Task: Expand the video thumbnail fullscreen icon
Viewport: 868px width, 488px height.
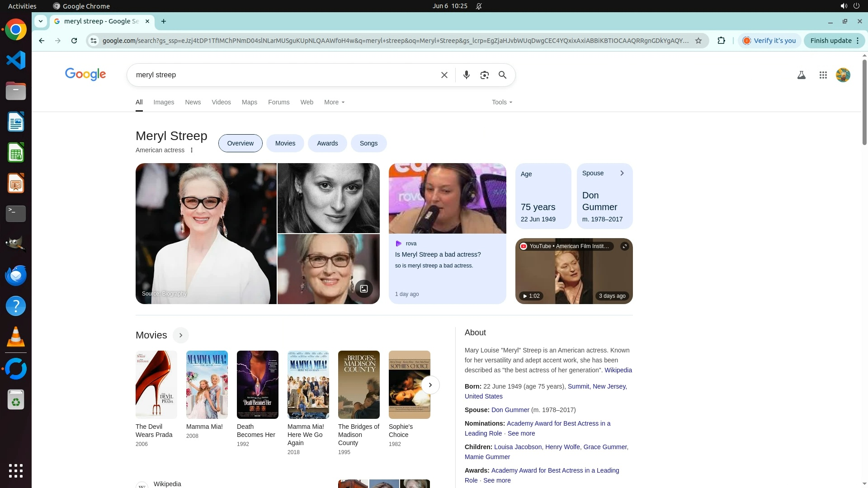Action: [624, 246]
